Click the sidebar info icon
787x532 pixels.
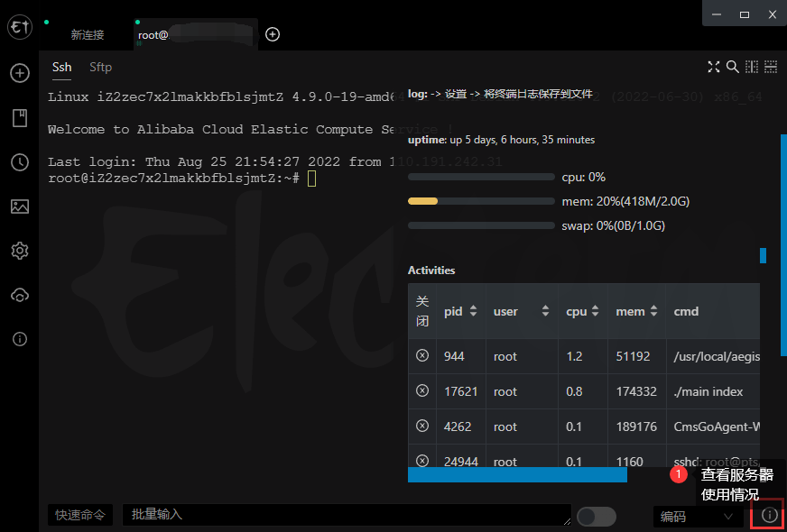tap(20, 339)
